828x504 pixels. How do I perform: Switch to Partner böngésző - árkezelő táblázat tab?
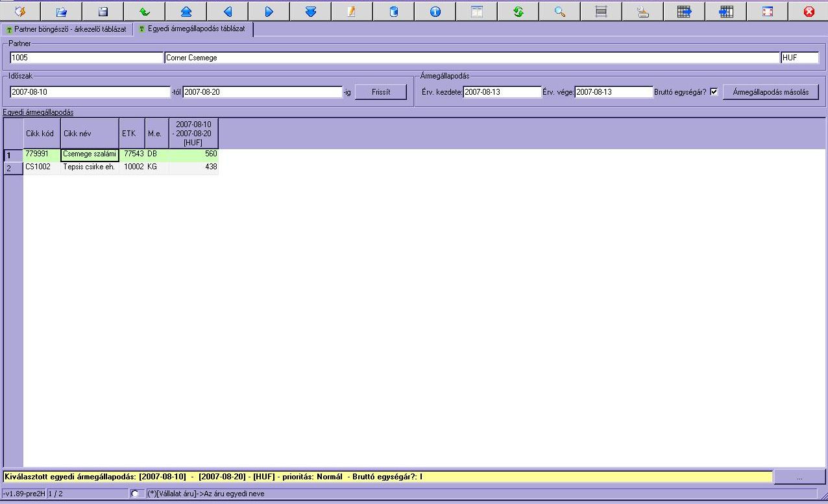(x=66, y=30)
